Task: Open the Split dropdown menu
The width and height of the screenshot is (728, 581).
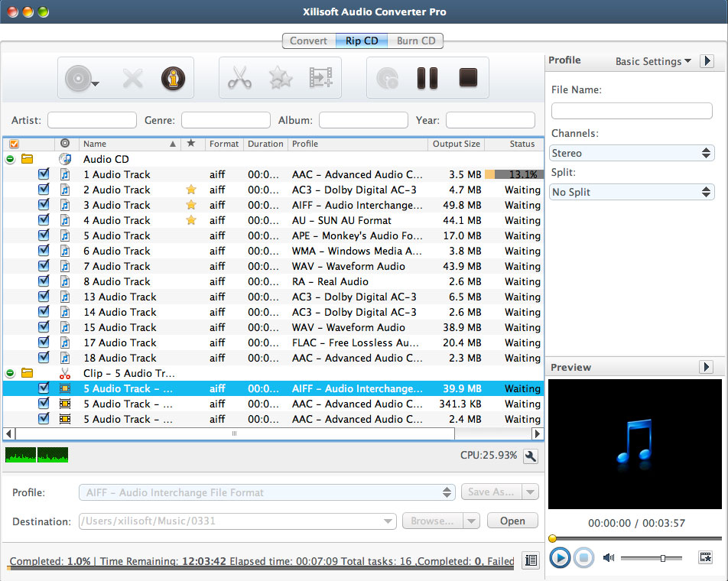Action: tap(632, 192)
